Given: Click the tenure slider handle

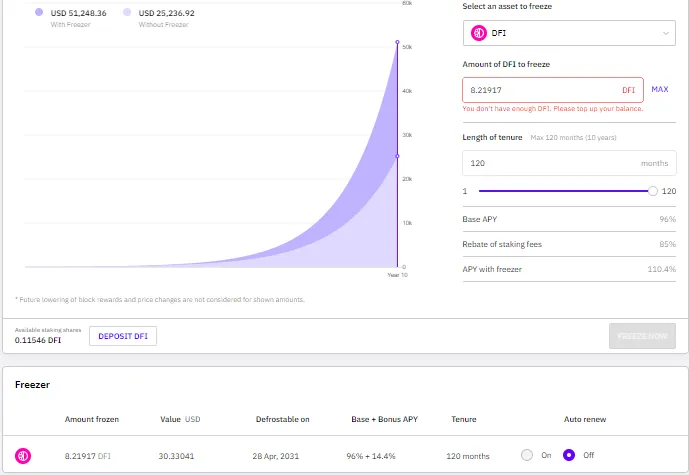Looking at the screenshot, I should tap(653, 191).
